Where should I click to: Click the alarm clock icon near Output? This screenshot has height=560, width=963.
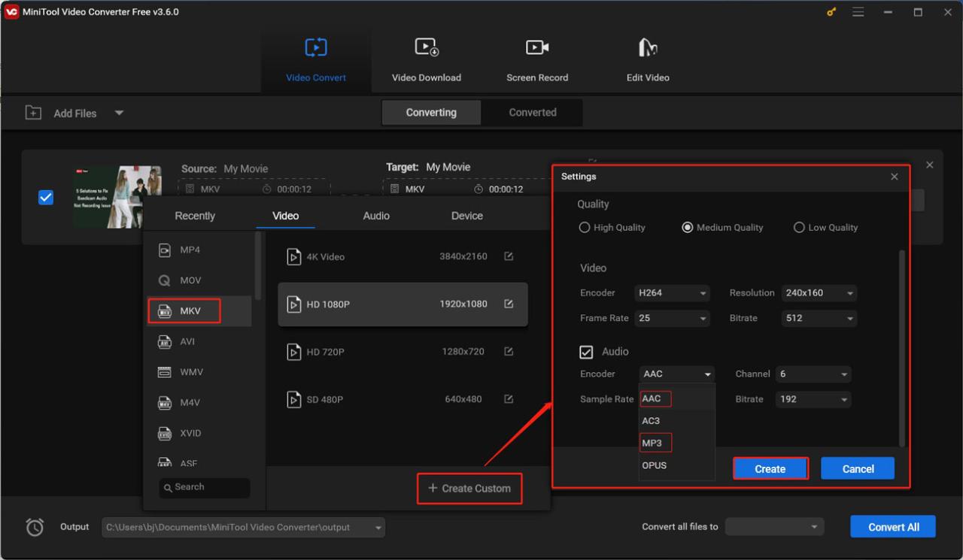tap(35, 527)
